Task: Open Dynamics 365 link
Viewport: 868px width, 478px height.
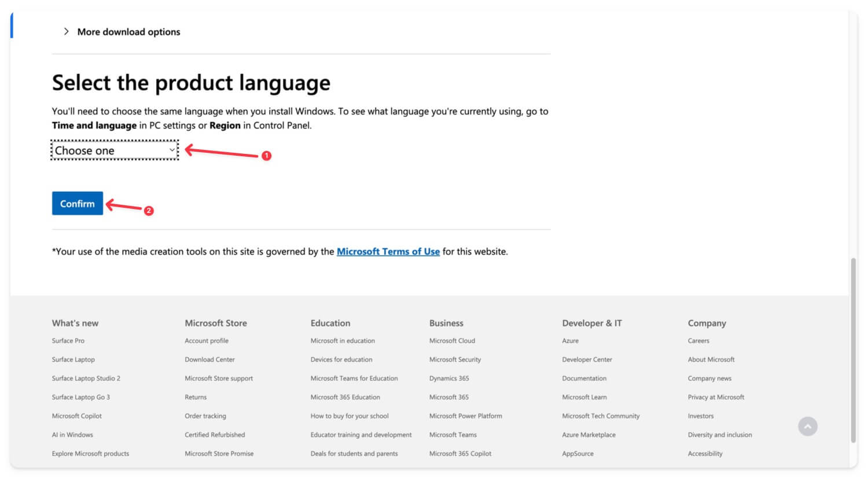Action: [x=449, y=378]
